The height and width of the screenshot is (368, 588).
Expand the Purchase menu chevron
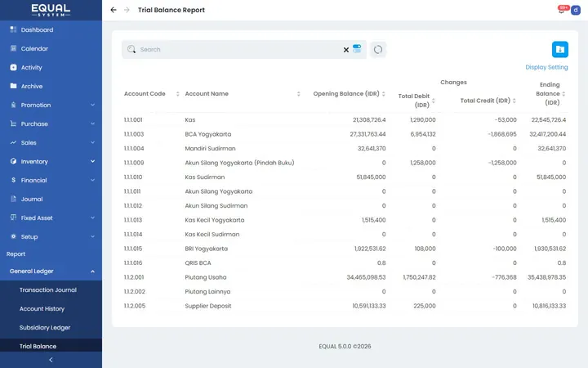92,123
